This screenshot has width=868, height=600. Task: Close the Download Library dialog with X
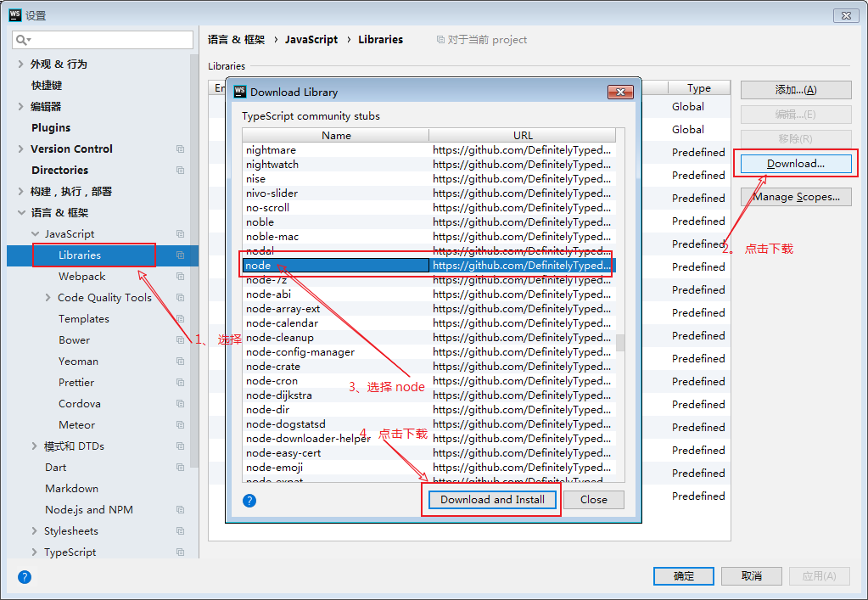point(620,92)
